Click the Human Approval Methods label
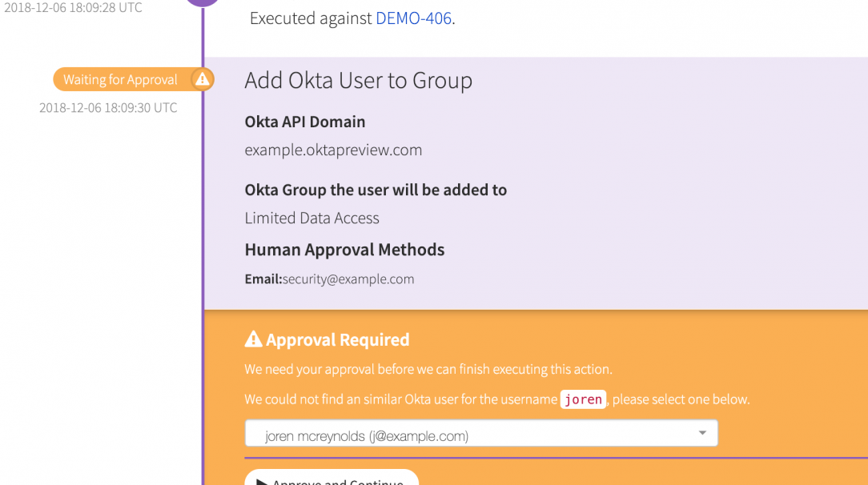This screenshot has height=485, width=868. pyautogui.click(x=344, y=250)
